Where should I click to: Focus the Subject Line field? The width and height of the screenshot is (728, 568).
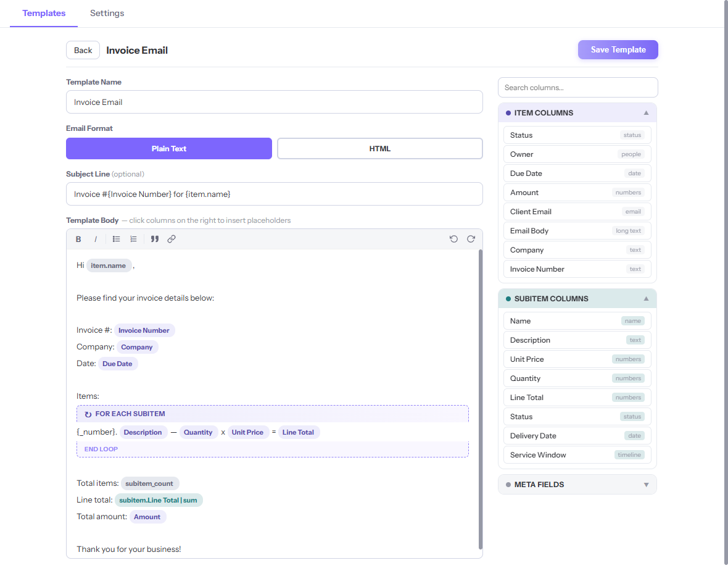pos(275,194)
